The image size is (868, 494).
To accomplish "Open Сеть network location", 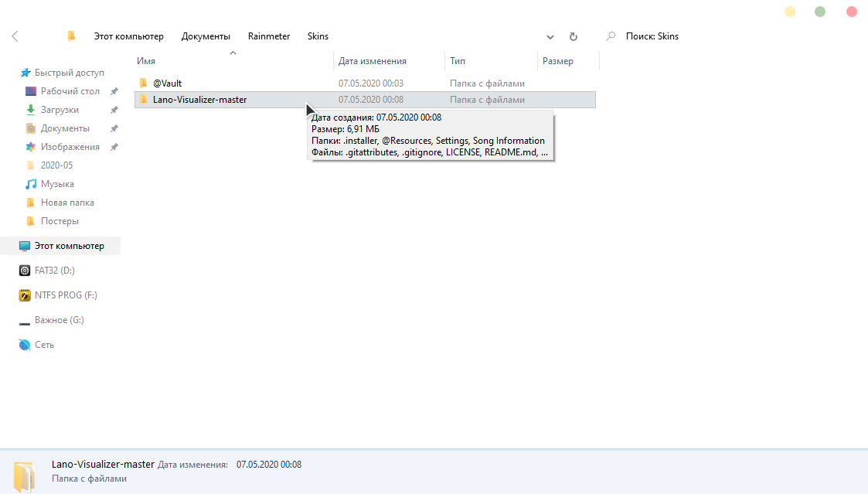I will tap(44, 345).
